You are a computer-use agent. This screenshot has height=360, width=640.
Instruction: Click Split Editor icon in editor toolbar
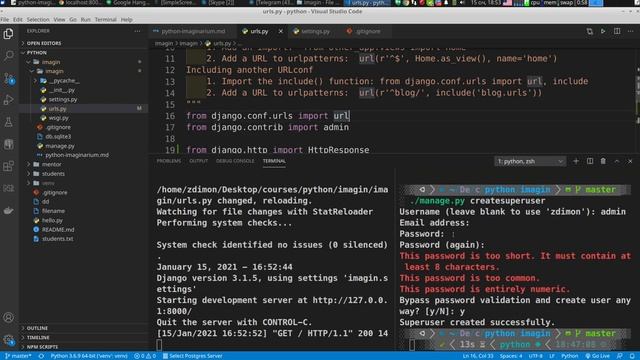coord(617,31)
